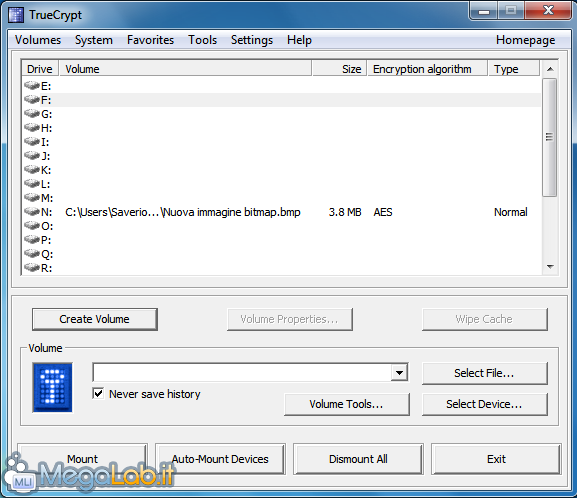This screenshot has width=578, height=499.
Task: Expand the volume path dropdown arrow
Action: pyautogui.click(x=399, y=373)
